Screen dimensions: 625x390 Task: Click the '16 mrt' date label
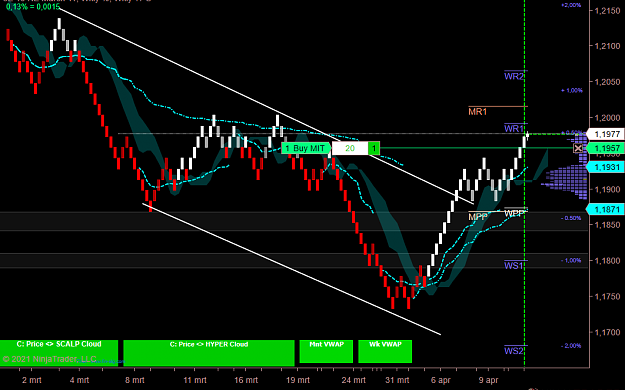point(246,380)
